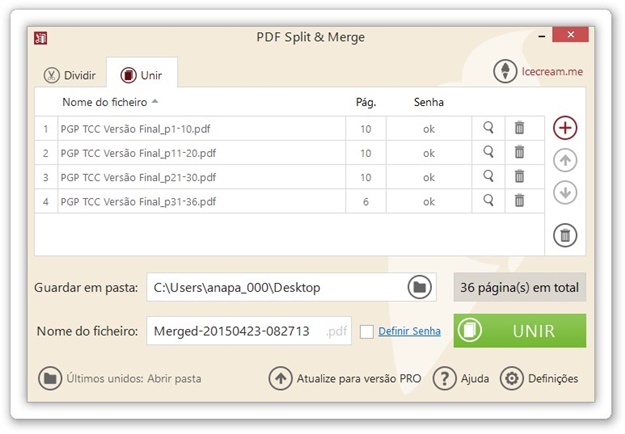625x434 pixels.
Task: Delete PGP TCC Versão Final_p31-36.pdf using trash icon
Action: coord(519,200)
